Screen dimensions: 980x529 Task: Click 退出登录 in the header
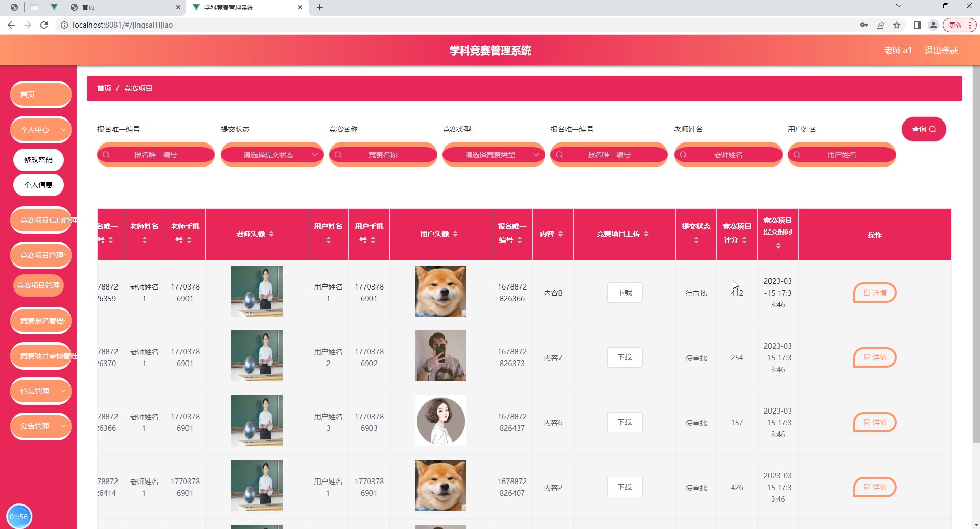(x=941, y=50)
